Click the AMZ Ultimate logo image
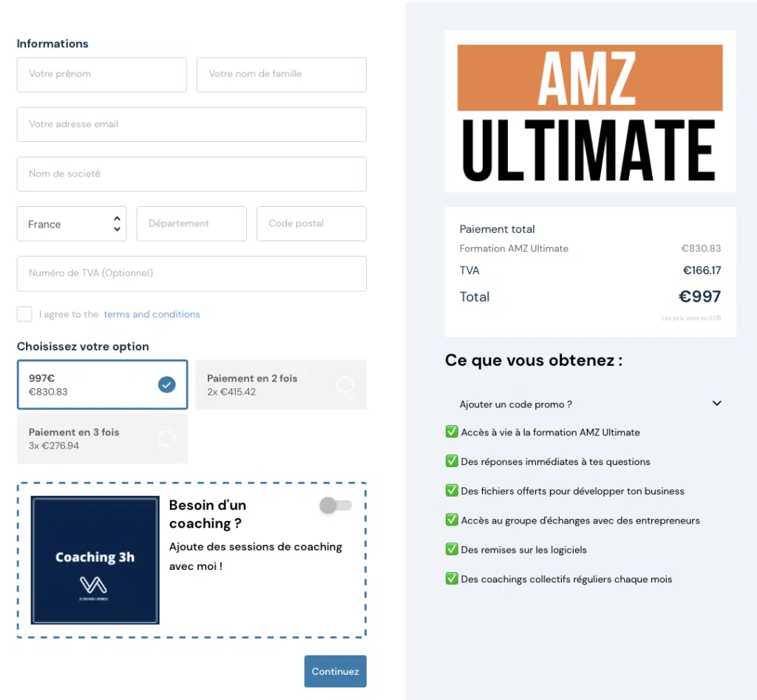 point(590,112)
